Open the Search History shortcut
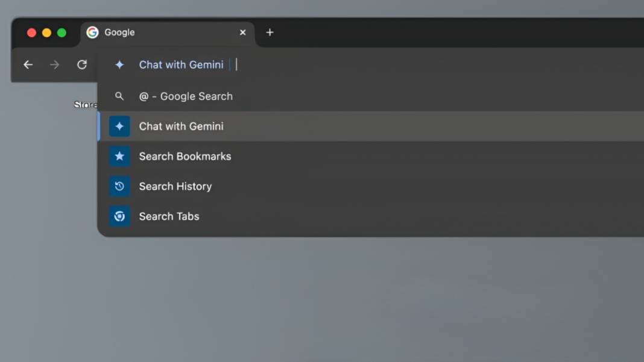This screenshot has height=362, width=644. [175, 186]
